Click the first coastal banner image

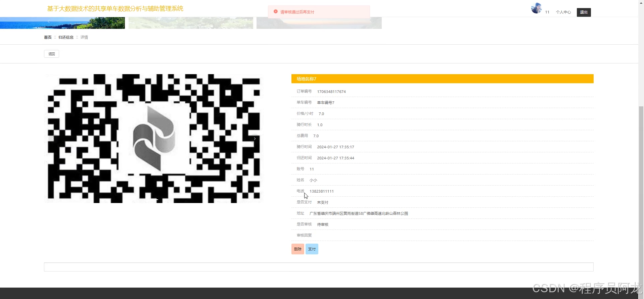click(x=62, y=23)
